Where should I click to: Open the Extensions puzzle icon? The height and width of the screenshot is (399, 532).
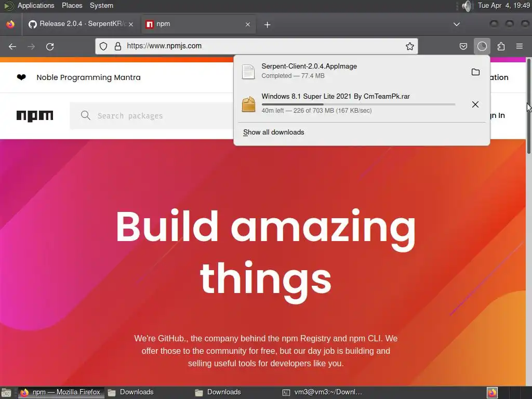(x=501, y=46)
